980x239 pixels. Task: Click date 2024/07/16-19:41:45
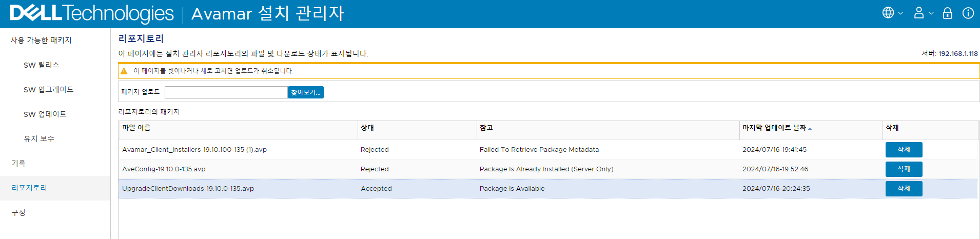[774, 150]
